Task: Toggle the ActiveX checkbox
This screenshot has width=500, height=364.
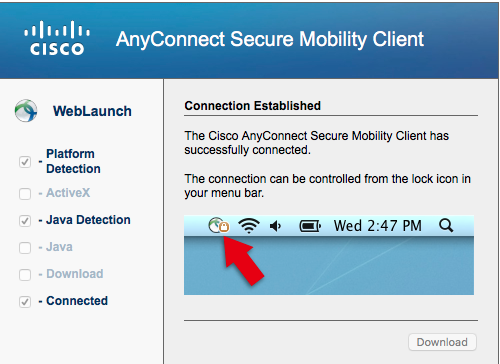Action: tap(25, 193)
